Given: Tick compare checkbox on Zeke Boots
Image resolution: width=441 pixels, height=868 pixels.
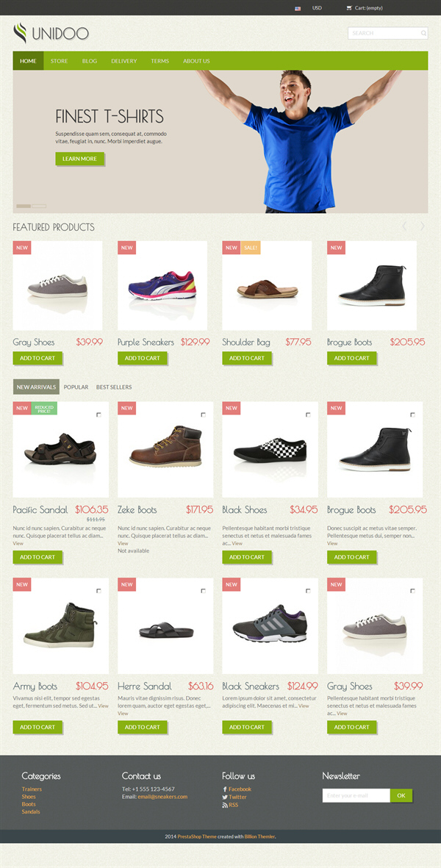Looking at the screenshot, I should (203, 415).
